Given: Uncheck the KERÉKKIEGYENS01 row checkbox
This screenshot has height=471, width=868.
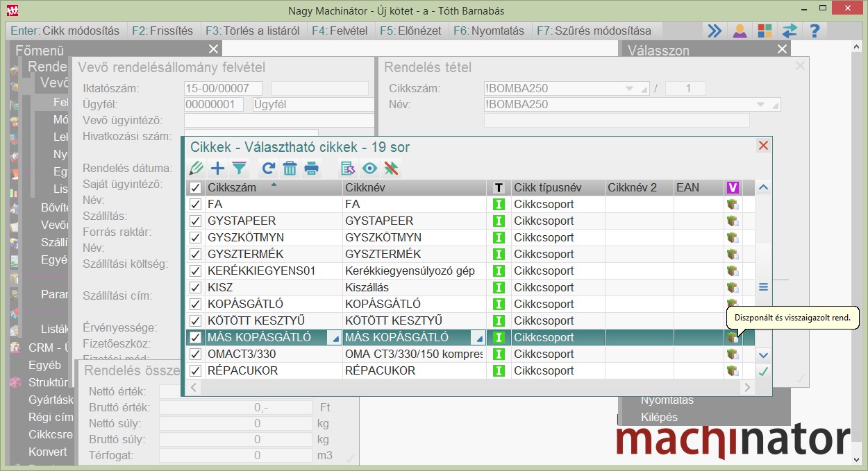Looking at the screenshot, I should [x=197, y=271].
